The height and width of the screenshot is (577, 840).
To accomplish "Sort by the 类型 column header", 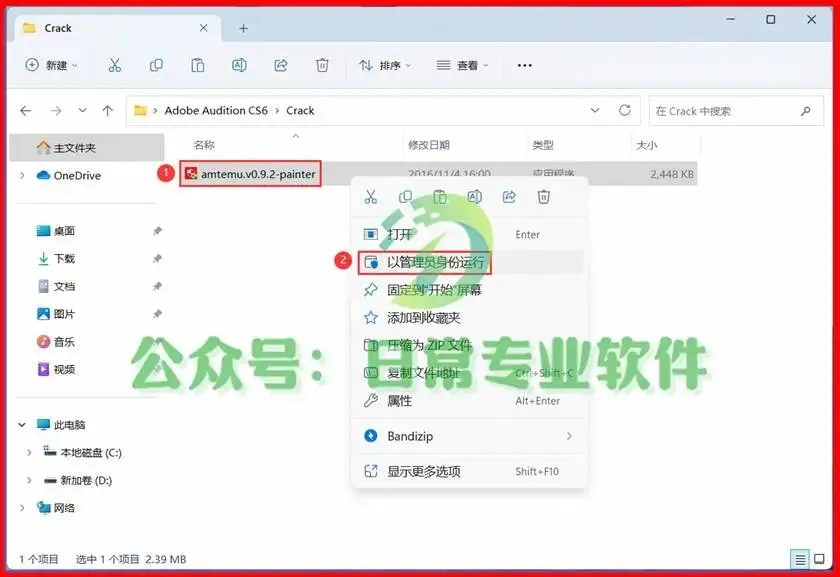I will click(543, 145).
